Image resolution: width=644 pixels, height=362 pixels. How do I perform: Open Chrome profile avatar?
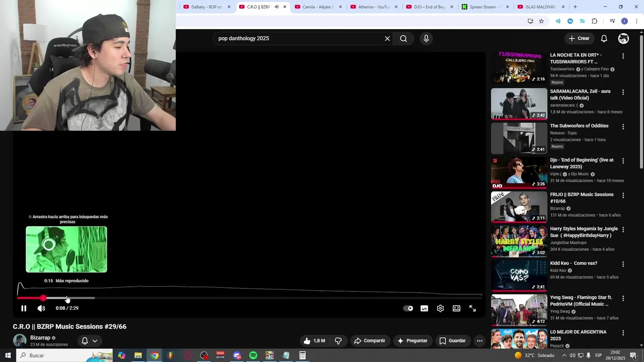[624, 21]
